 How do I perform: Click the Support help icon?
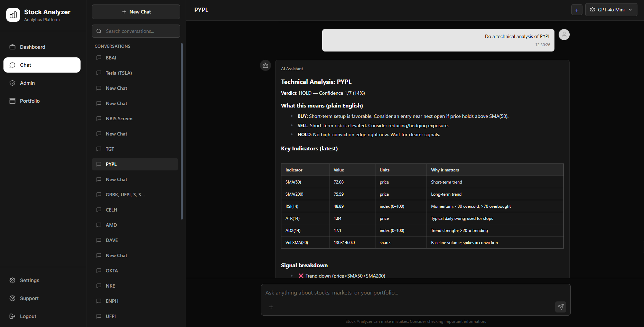click(x=12, y=298)
